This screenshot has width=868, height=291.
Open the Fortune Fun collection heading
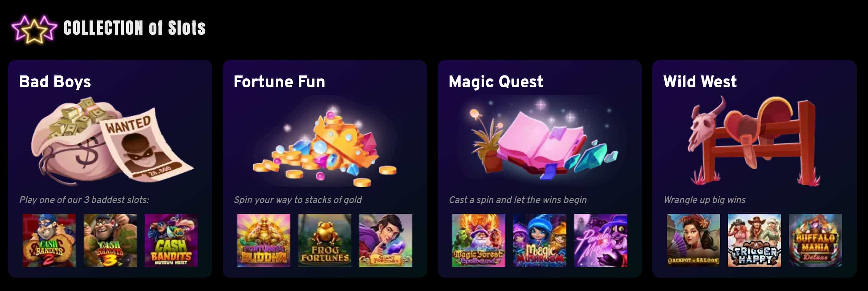279,82
